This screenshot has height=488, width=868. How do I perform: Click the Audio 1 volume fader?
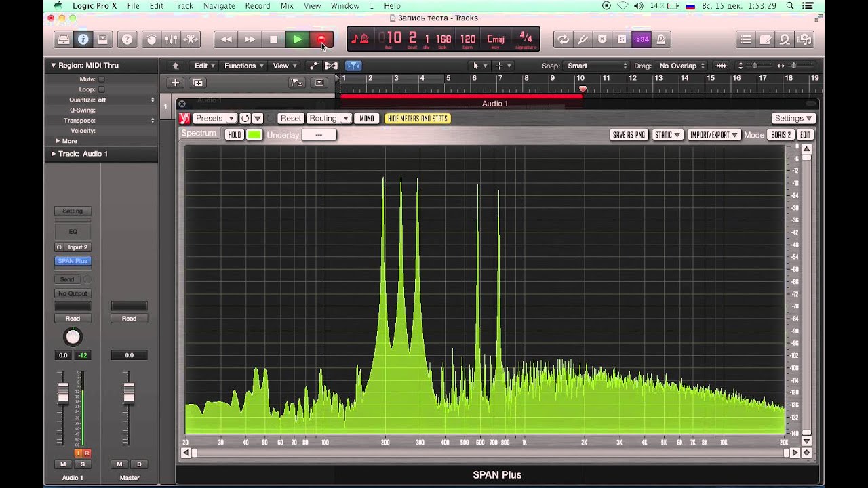tap(63, 392)
